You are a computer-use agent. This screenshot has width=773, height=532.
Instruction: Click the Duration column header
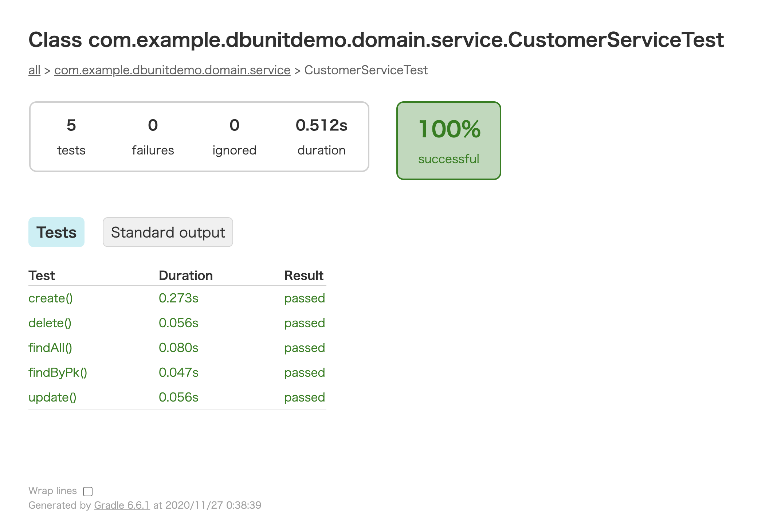point(186,275)
